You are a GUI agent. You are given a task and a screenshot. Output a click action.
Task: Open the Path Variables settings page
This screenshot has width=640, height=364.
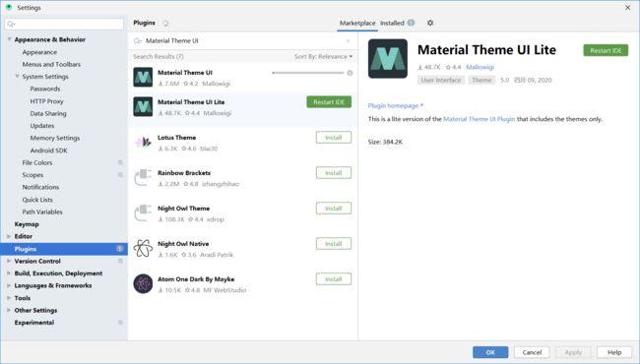click(x=42, y=212)
